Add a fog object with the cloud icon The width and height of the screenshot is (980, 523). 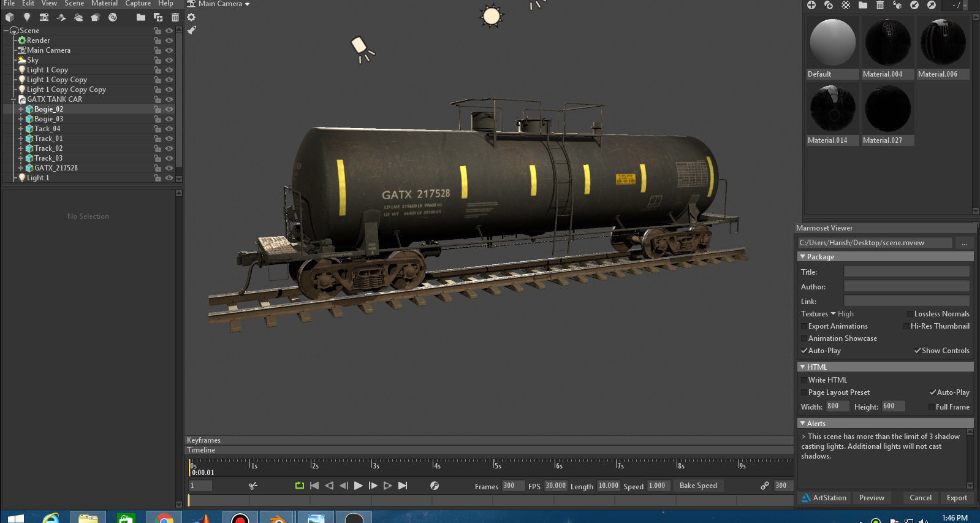pos(78,17)
